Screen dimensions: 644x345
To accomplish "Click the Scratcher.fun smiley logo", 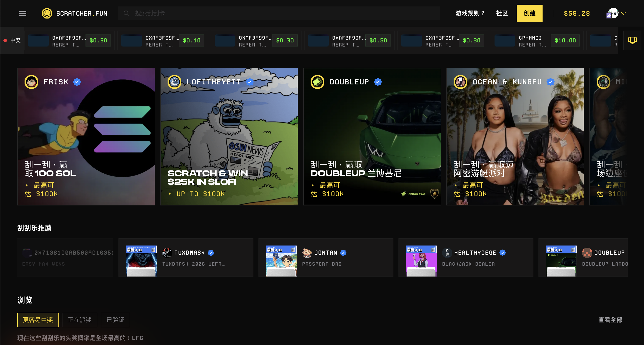I will [47, 13].
